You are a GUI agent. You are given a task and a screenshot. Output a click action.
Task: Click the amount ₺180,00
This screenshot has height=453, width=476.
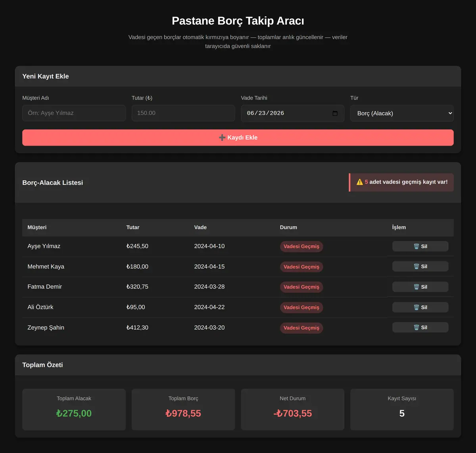click(x=137, y=267)
